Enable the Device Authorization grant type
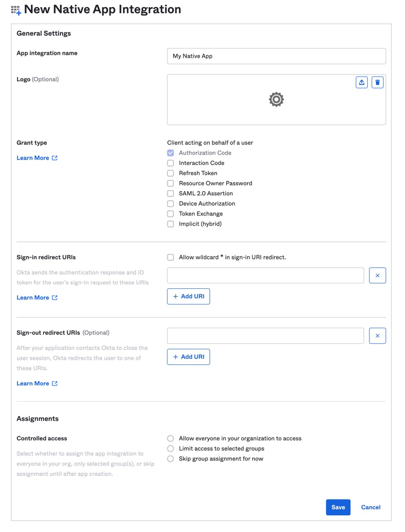Viewport: 405px width, 532px height. click(171, 204)
